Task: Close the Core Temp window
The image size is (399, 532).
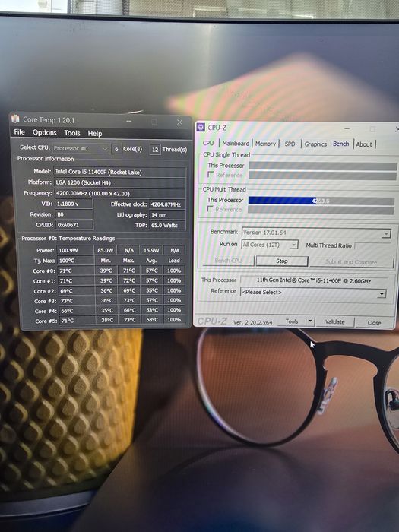Action: pyautogui.click(x=179, y=122)
